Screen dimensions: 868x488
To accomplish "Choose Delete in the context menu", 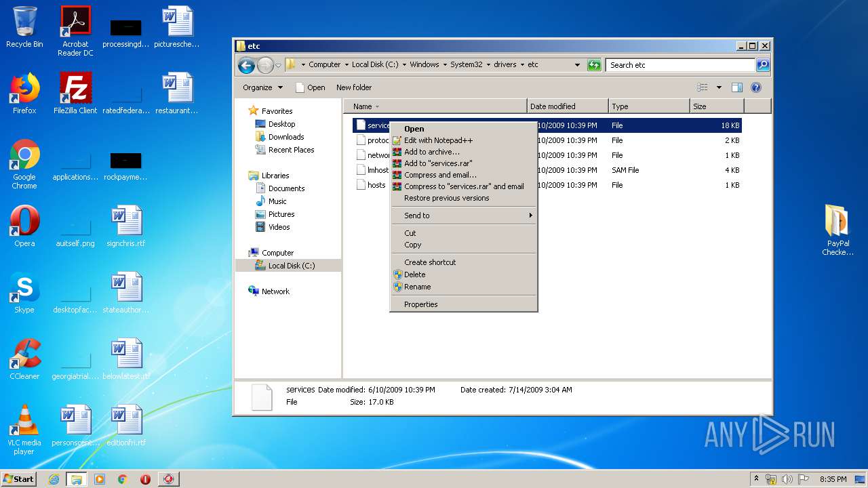I will pyautogui.click(x=464, y=274).
